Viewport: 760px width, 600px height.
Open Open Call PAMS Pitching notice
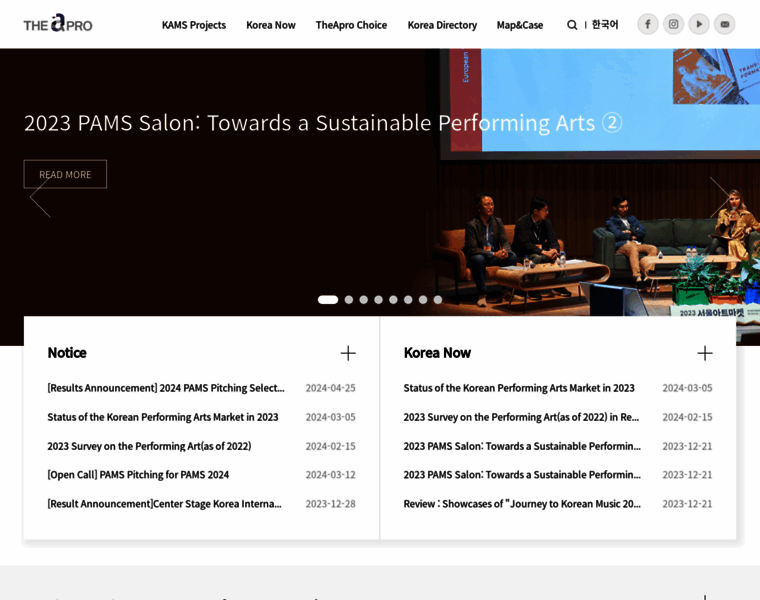(x=138, y=475)
